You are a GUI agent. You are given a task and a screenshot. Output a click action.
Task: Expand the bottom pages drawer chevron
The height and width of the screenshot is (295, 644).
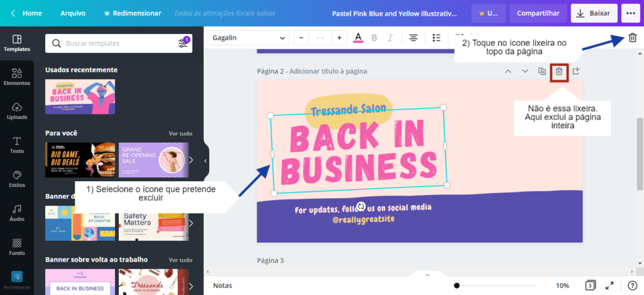click(x=427, y=275)
